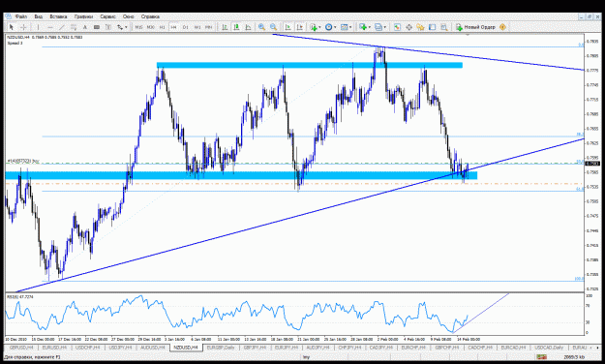The height and width of the screenshot is (364, 605).
Task: Open the Окно menu
Action: click(x=129, y=16)
